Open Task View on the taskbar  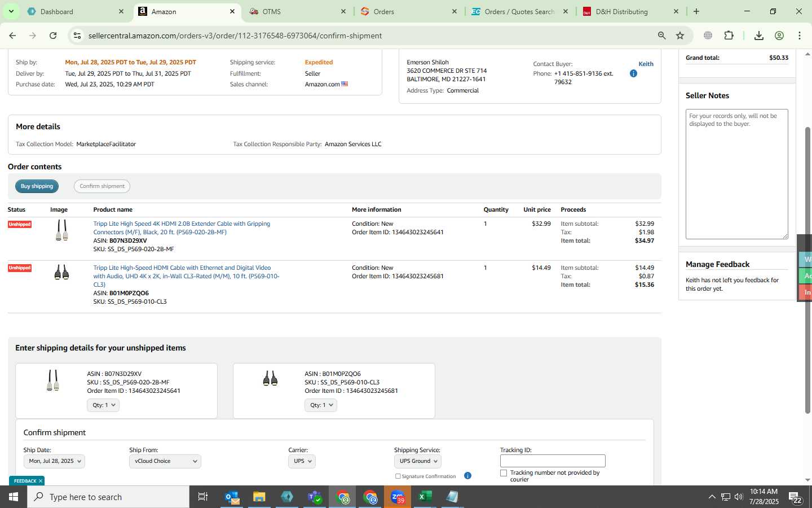click(x=203, y=497)
